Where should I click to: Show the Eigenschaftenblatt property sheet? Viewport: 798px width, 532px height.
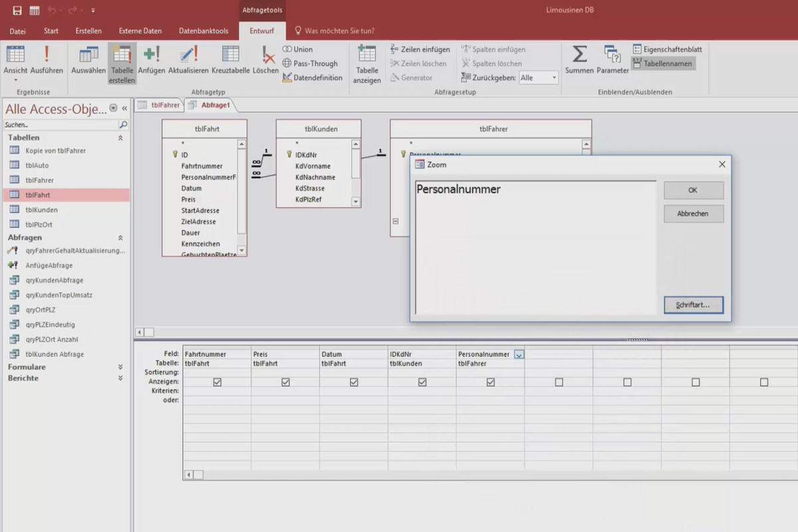pyautogui.click(x=667, y=49)
